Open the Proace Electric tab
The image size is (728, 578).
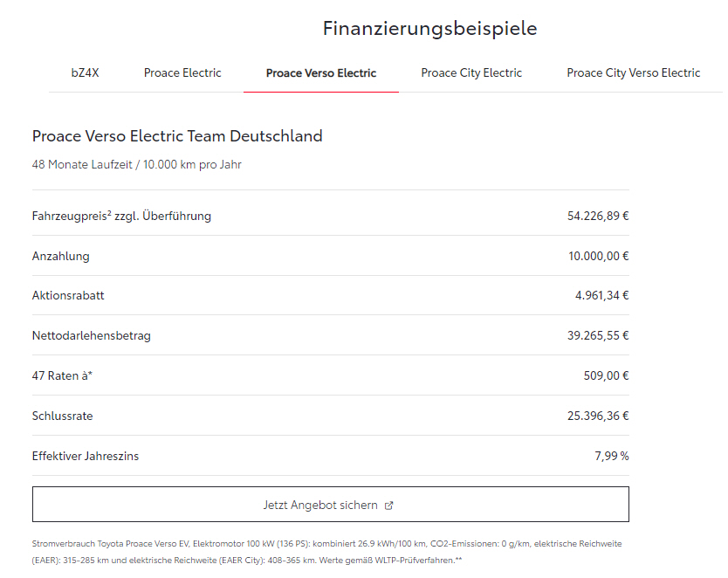(x=182, y=72)
